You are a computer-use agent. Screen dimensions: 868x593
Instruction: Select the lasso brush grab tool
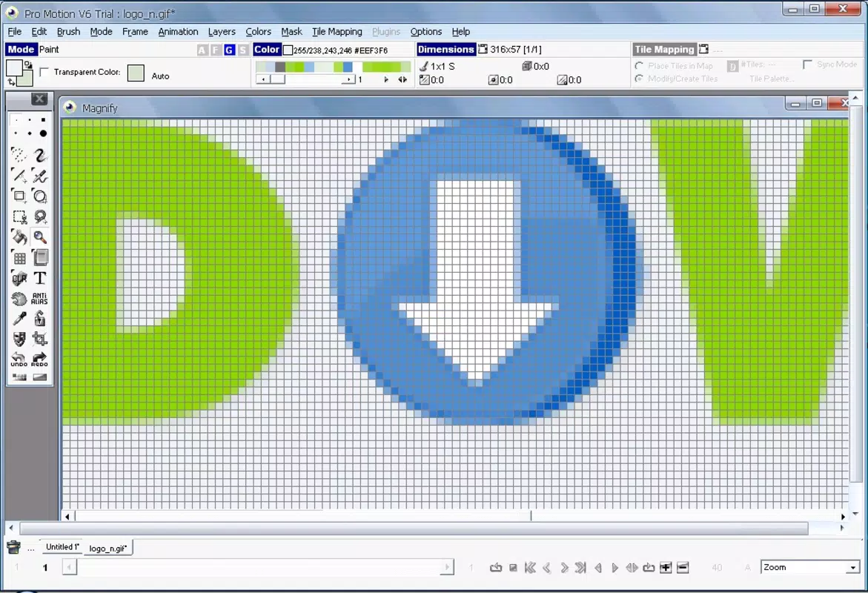click(40, 217)
